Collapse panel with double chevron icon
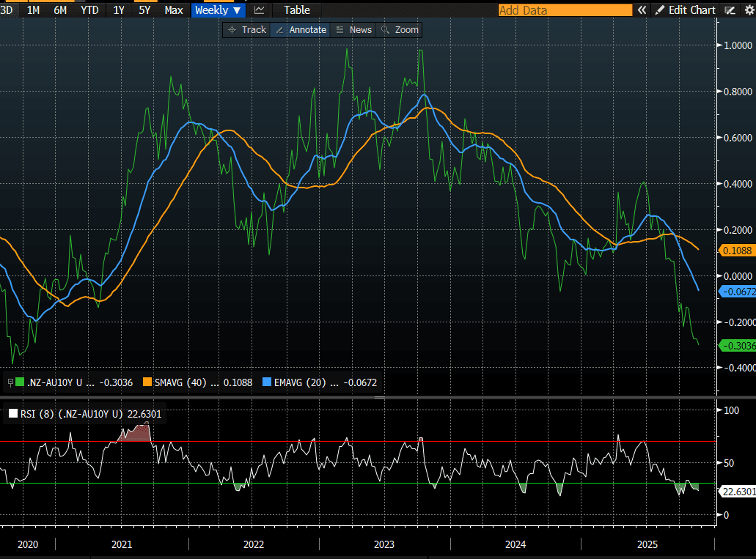The image size is (756, 559). [x=642, y=10]
